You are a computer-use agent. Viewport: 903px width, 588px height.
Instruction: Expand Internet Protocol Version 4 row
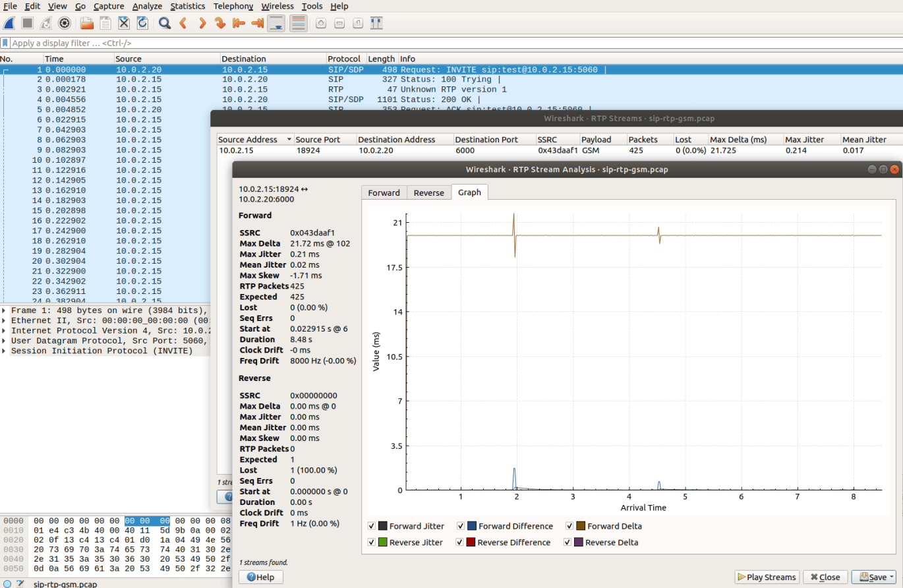5,330
